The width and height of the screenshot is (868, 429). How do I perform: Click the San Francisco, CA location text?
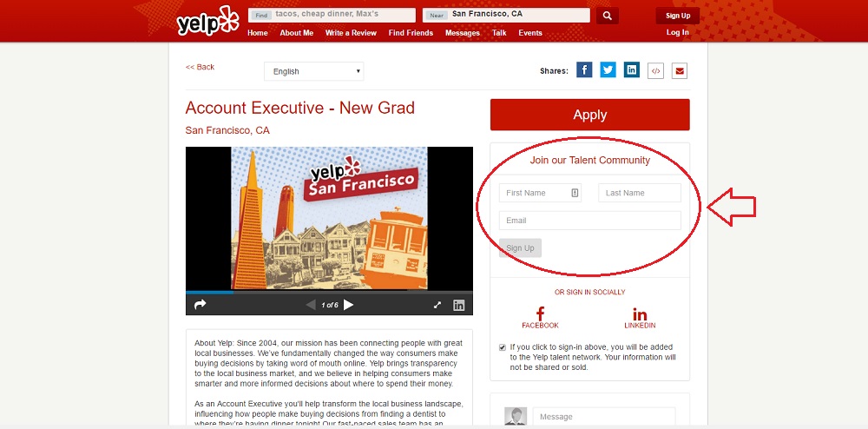tap(227, 130)
